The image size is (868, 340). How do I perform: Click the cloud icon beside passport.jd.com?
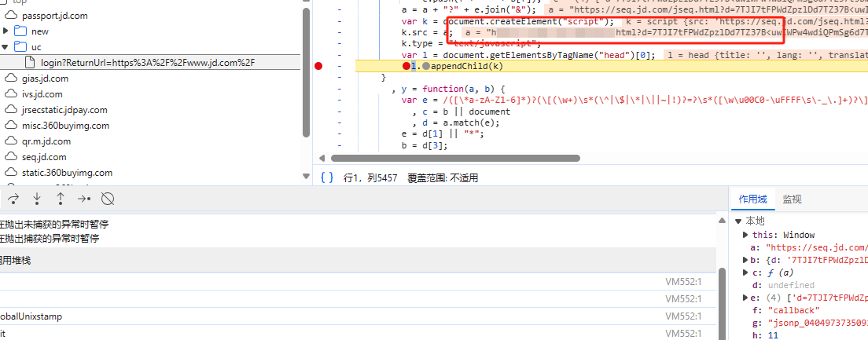click(x=12, y=16)
